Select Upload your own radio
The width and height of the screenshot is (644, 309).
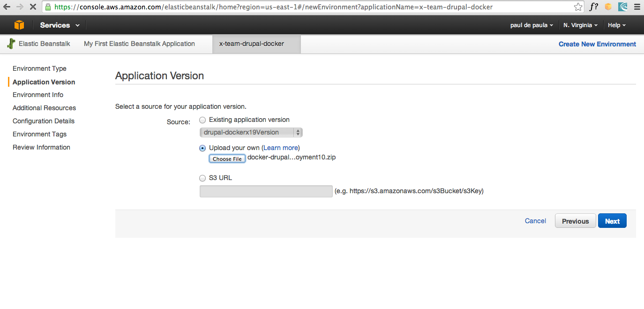coord(202,148)
